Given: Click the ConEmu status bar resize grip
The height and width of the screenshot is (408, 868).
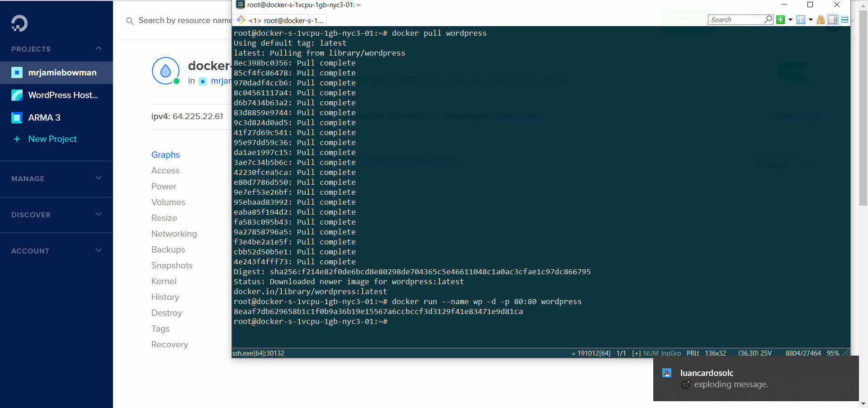Looking at the screenshot, I should pos(846,353).
